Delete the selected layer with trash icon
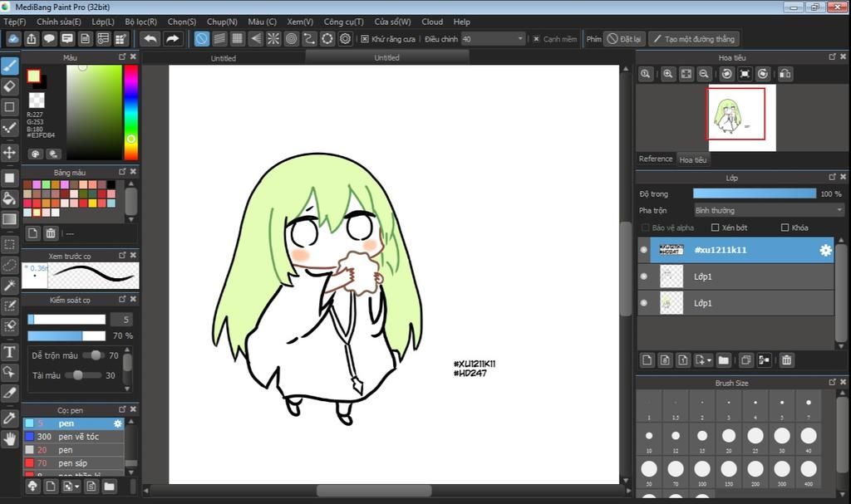Image resolution: width=851 pixels, height=504 pixels. [786, 360]
